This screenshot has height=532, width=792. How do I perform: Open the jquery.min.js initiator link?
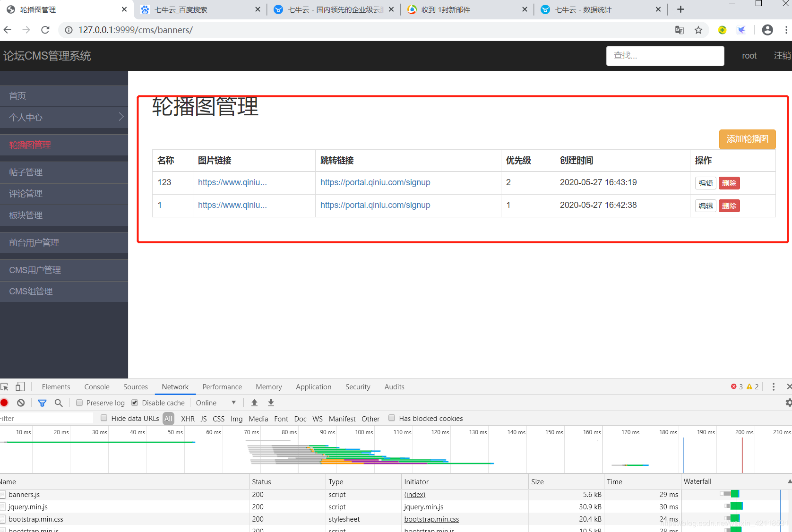click(424, 506)
